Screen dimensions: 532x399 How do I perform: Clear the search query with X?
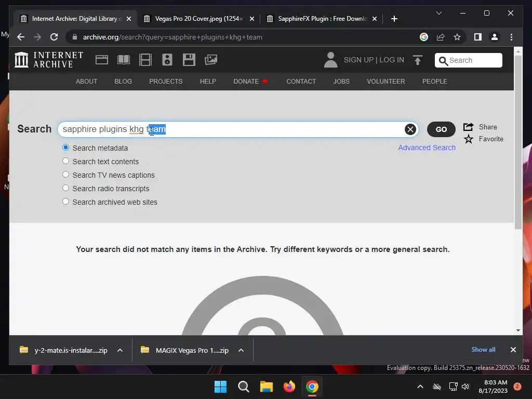coord(410,129)
